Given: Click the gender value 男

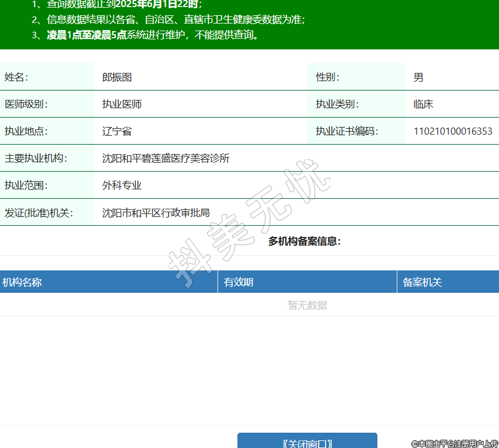Looking at the screenshot, I should (x=418, y=77).
